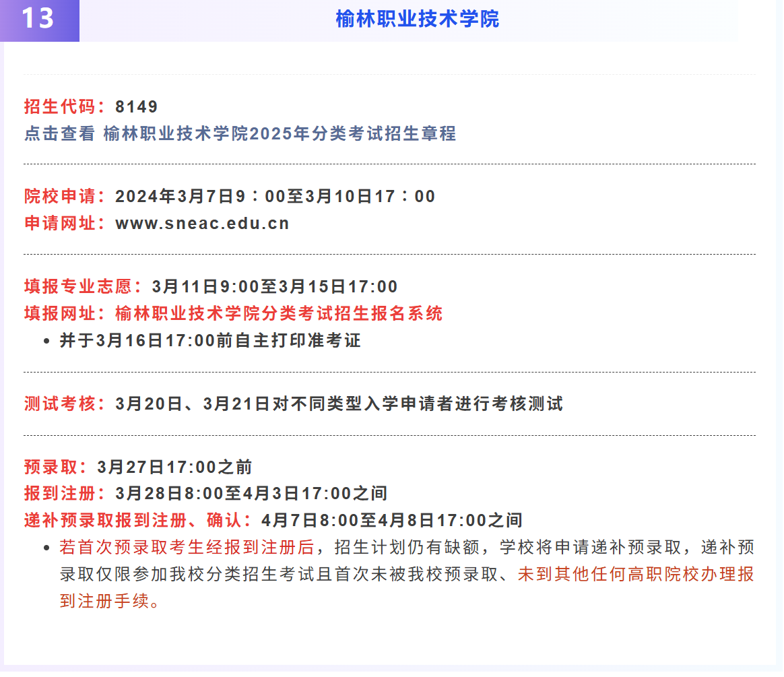
Task: Select the school name 榆林职业技术学院 heading
Action: (418, 20)
